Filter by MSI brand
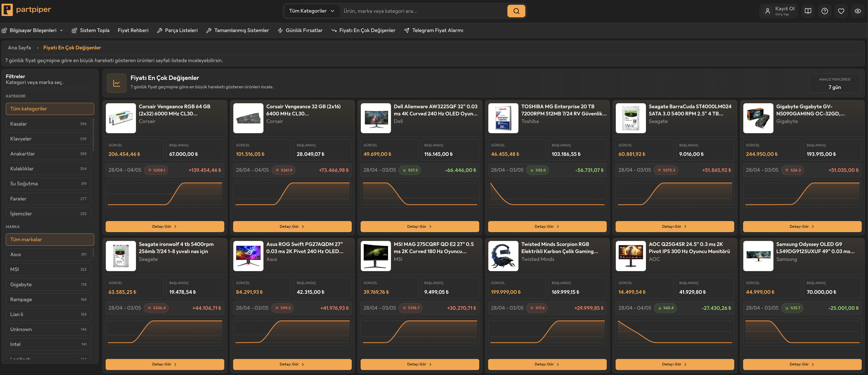The image size is (868, 375). point(48,269)
